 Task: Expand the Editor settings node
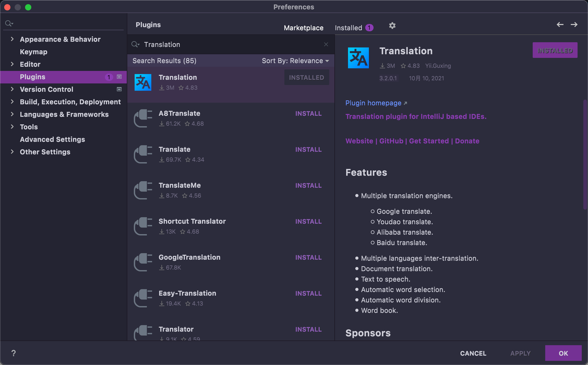[x=12, y=64]
